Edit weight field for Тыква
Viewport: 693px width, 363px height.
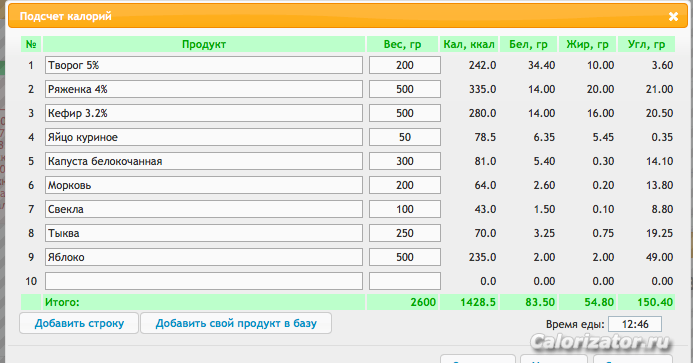click(405, 233)
